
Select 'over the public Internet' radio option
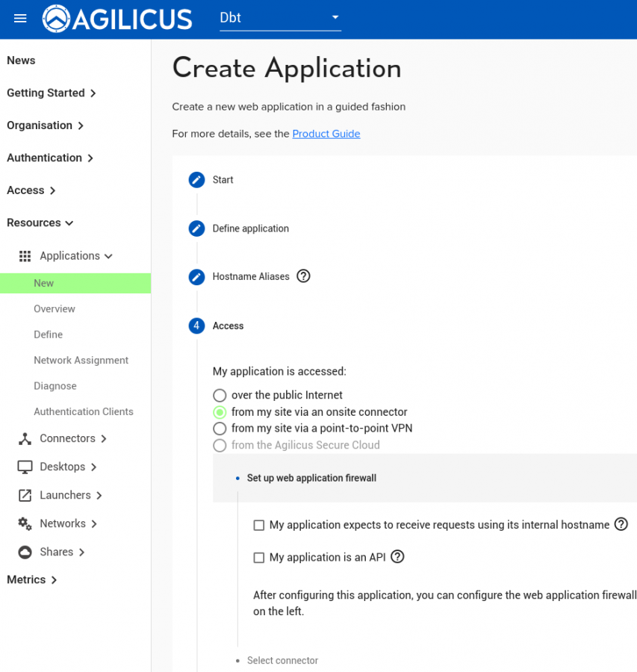click(220, 395)
